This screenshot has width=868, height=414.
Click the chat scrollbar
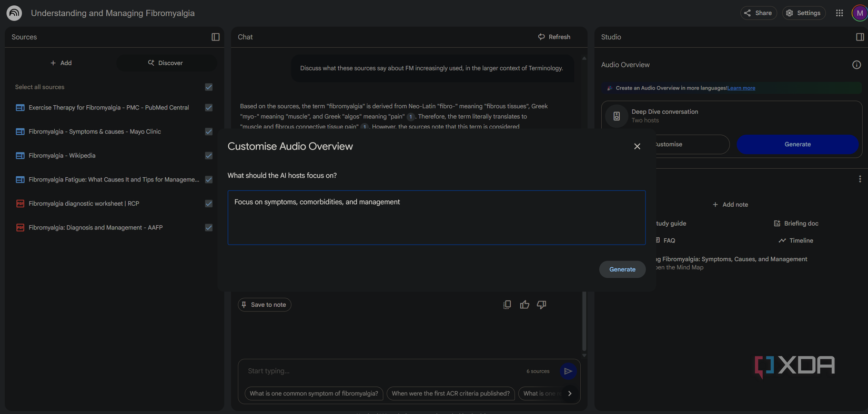click(584, 321)
